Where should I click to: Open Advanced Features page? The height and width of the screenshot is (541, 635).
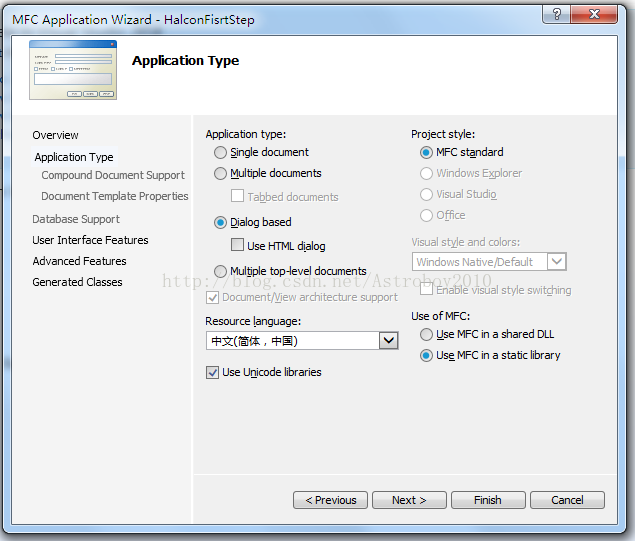pyautogui.click(x=79, y=261)
